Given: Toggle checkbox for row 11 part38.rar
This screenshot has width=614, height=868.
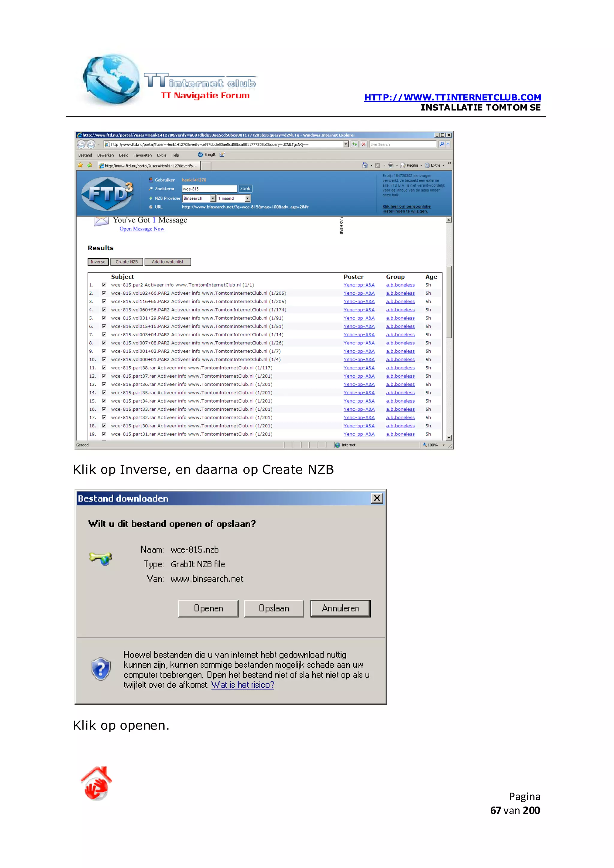Looking at the screenshot, I should pos(104,367).
